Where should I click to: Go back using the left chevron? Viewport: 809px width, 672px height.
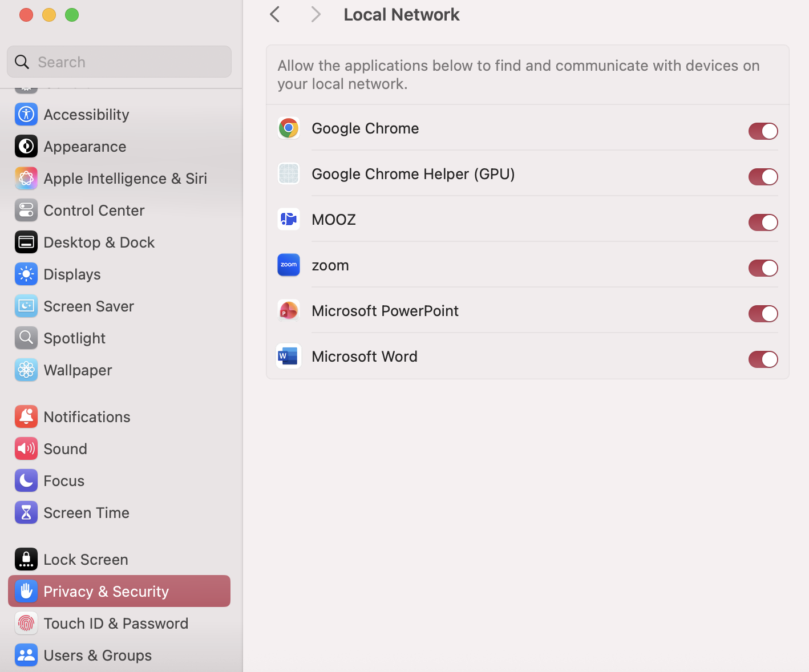click(275, 14)
